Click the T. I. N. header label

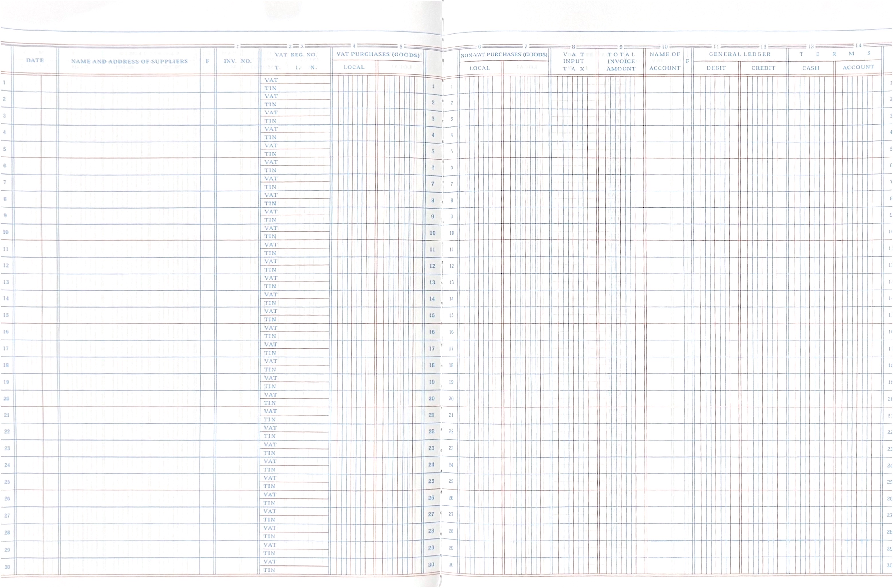[296, 68]
